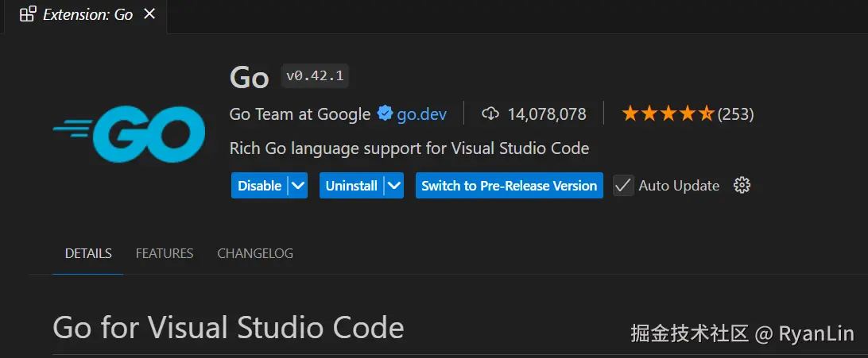The width and height of the screenshot is (868, 358).
Task: Open the go.dev publisher link
Action: click(x=422, y=114)
